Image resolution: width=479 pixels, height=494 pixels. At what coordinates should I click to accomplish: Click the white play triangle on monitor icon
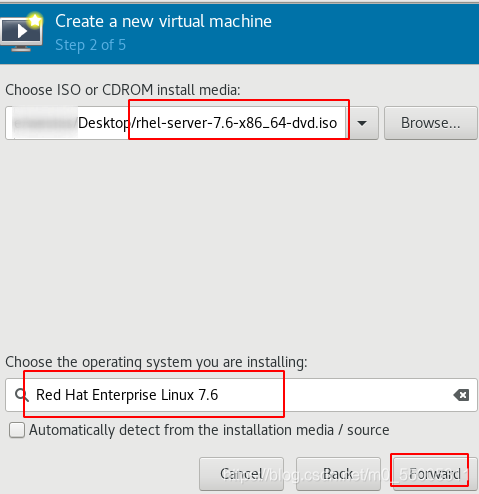pos(22,32)
